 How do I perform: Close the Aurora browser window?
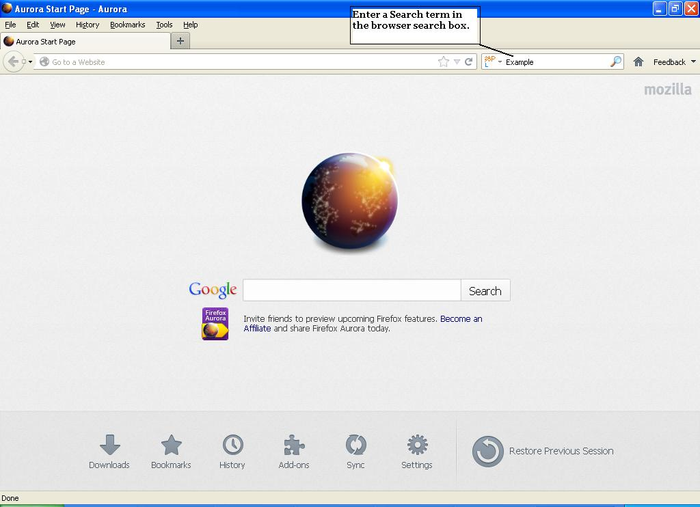pyautogui.click(x=691, y=8)
